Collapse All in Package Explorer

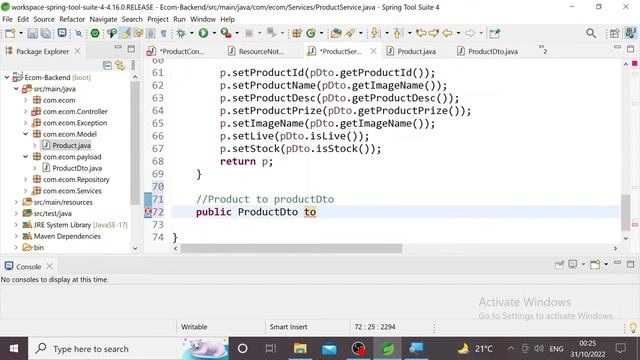[107, 65]
